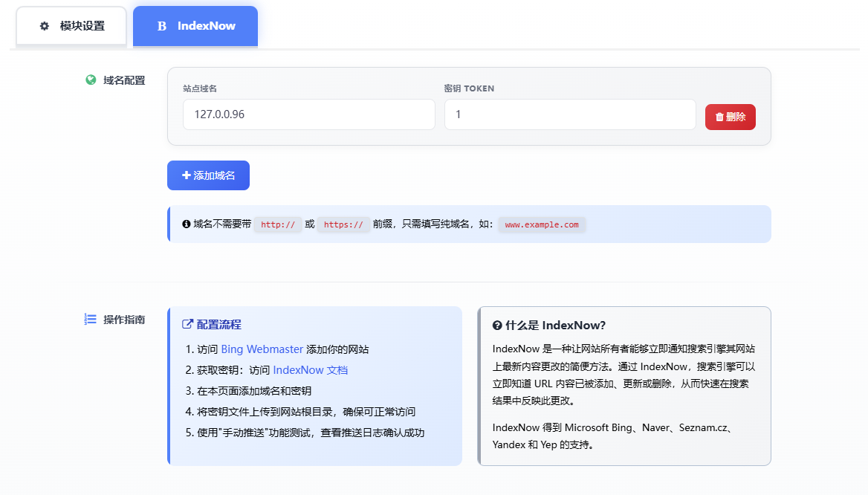Select the IndexNow tab label
868x495 pixels.
pyautogui.click(x=206, y=26)
